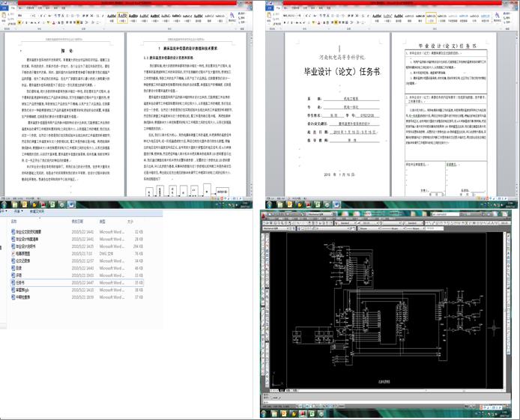This screenshot has height=420, width=520.
Task: Click red font color icon in 绪论 Word window
Action: click(55, 23)
